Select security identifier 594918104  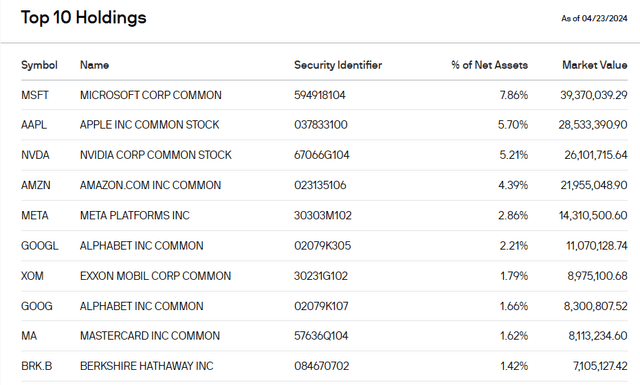[320, 95]
